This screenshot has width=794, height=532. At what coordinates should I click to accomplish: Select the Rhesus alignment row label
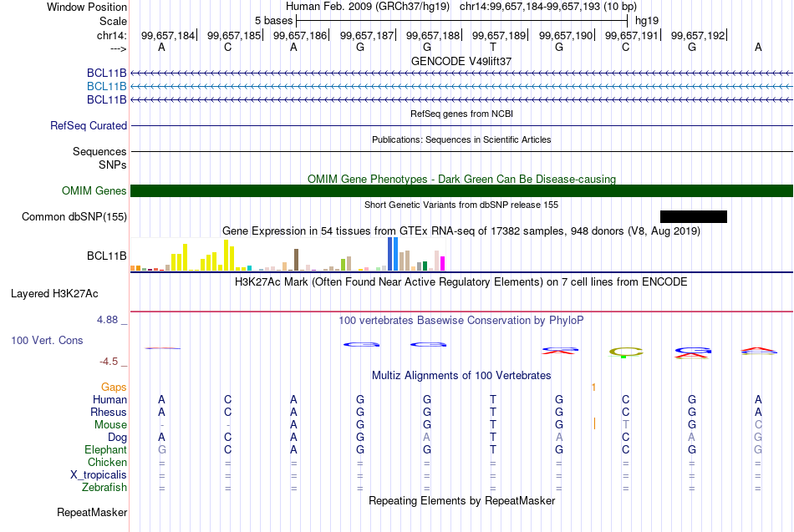109,412
